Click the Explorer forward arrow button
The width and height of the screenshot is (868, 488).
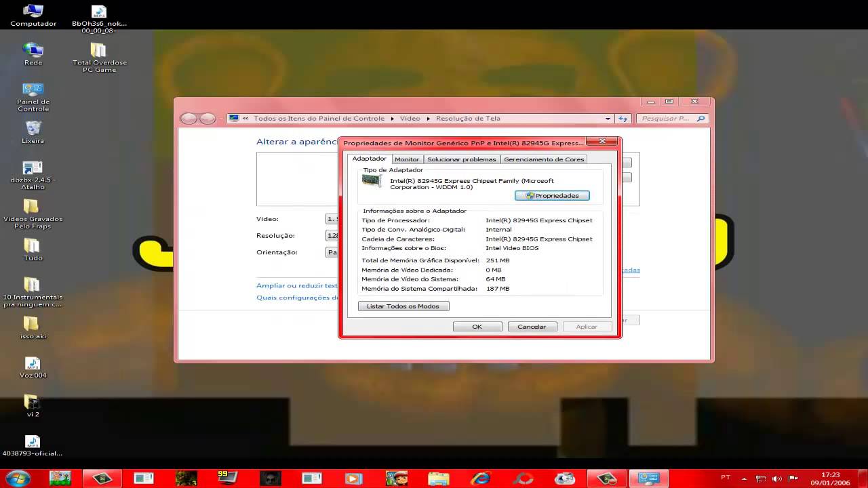pos(208,119)
